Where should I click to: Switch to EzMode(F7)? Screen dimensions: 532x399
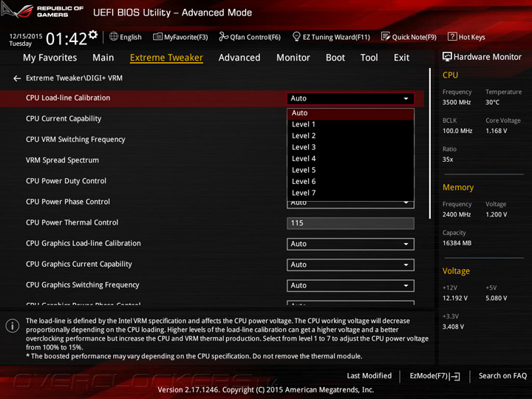pos(435,376)
